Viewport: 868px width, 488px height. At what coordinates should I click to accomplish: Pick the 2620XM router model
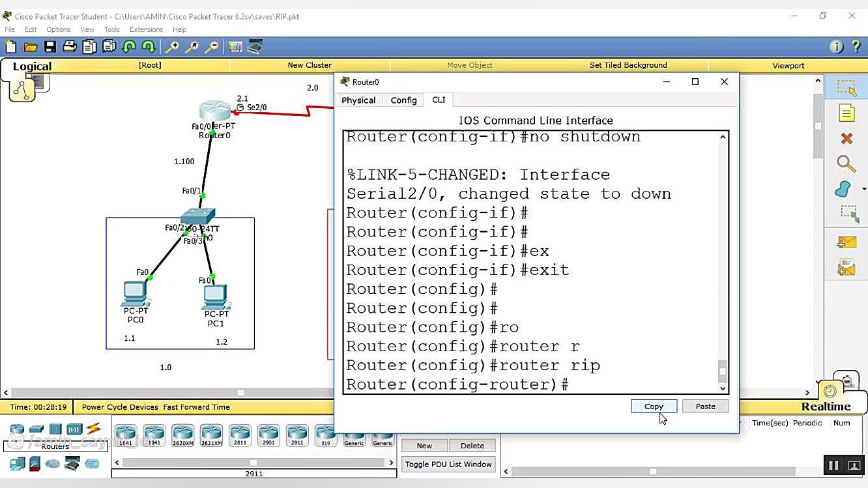pos(183,435)
